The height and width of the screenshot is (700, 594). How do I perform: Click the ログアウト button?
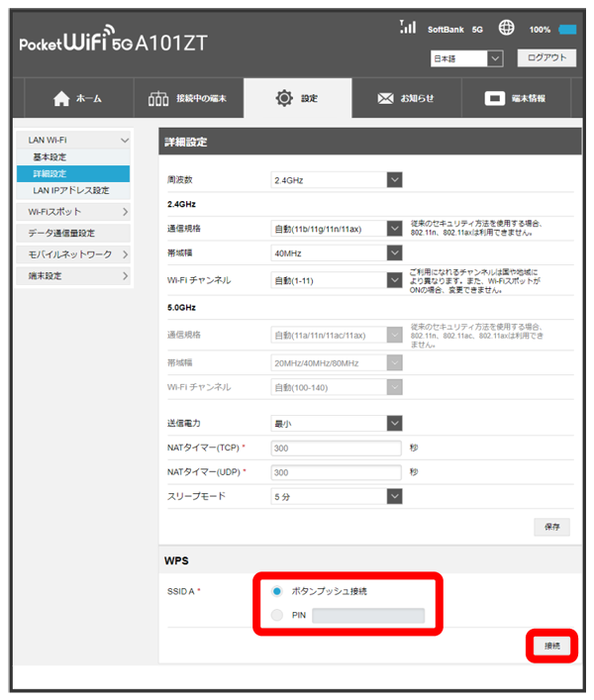coord(545,58)
